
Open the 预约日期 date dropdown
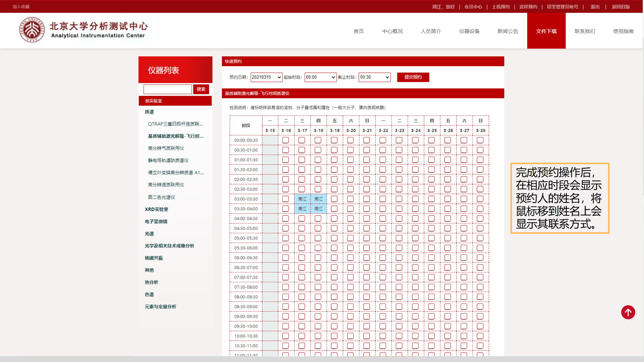tap(266, 77)
